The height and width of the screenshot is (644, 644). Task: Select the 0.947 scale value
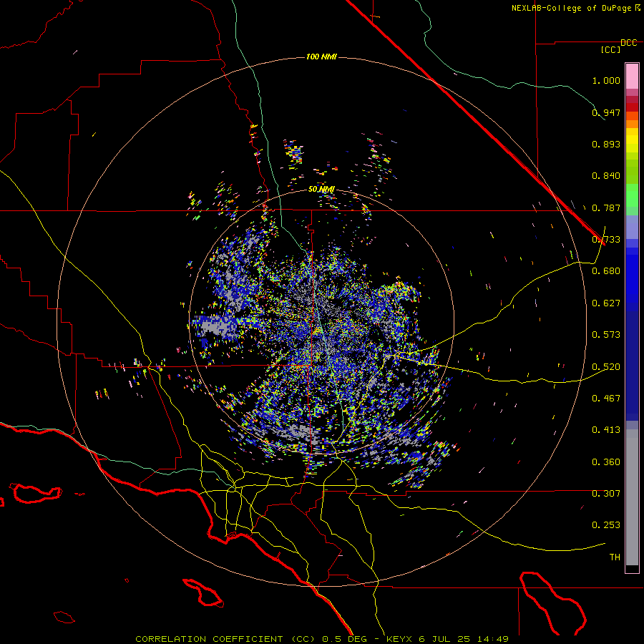[606, 112]
